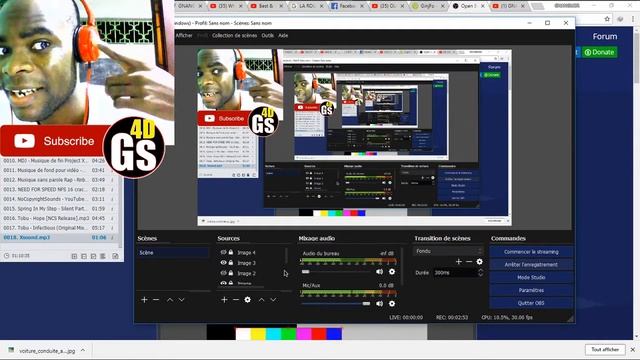Open the Collection de scènes menu
This screenshot has width=640, height=360.
point(234,36)
